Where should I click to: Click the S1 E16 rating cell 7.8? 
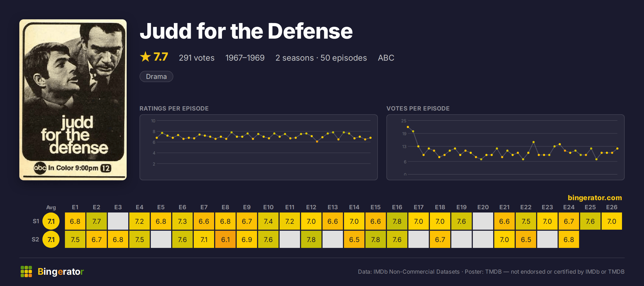click(397, 221)
